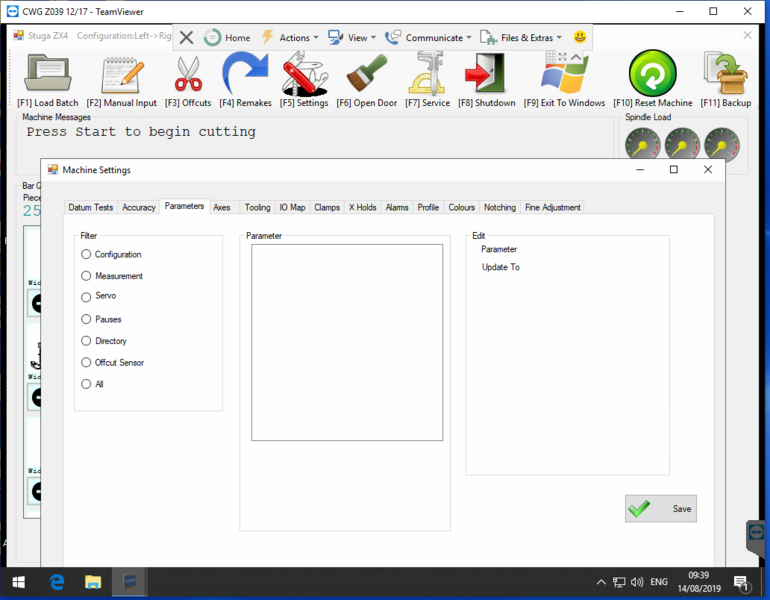This screenshot has height=600, width=770.
Task: Open the notification center icon
Action: 741,583
